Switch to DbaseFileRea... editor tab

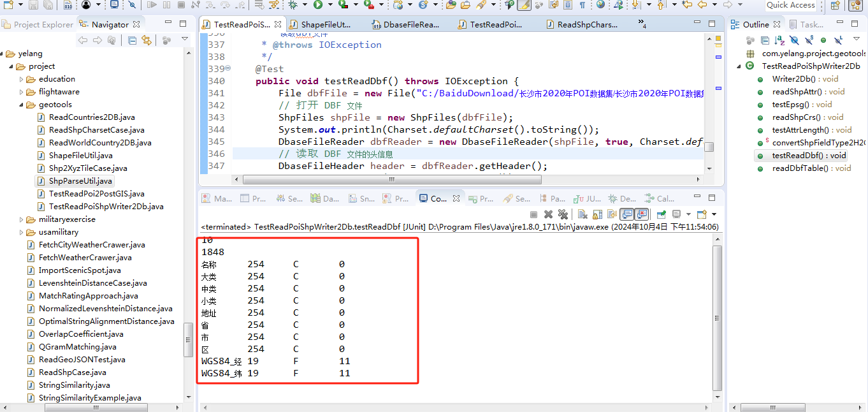click(405, 25)
